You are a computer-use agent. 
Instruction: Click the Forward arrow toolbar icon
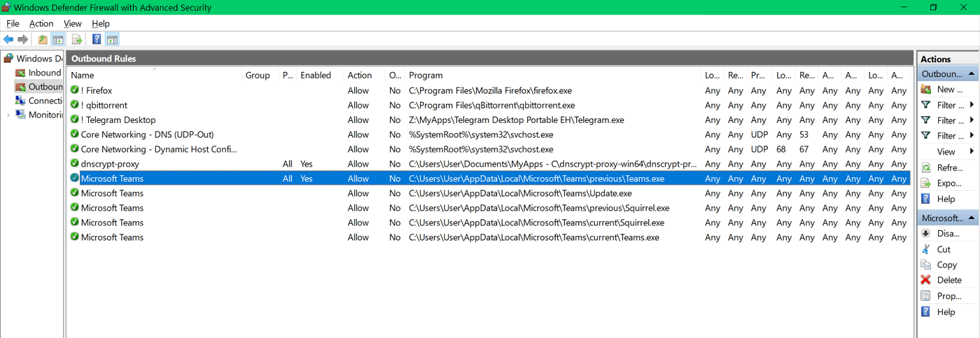coord(23,39)
